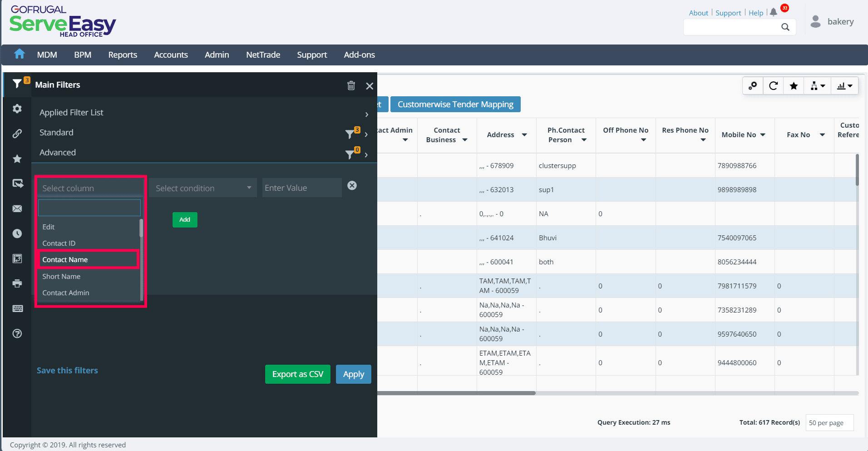
Task: Open the Accounts menu
Action: tap(171, 55)
